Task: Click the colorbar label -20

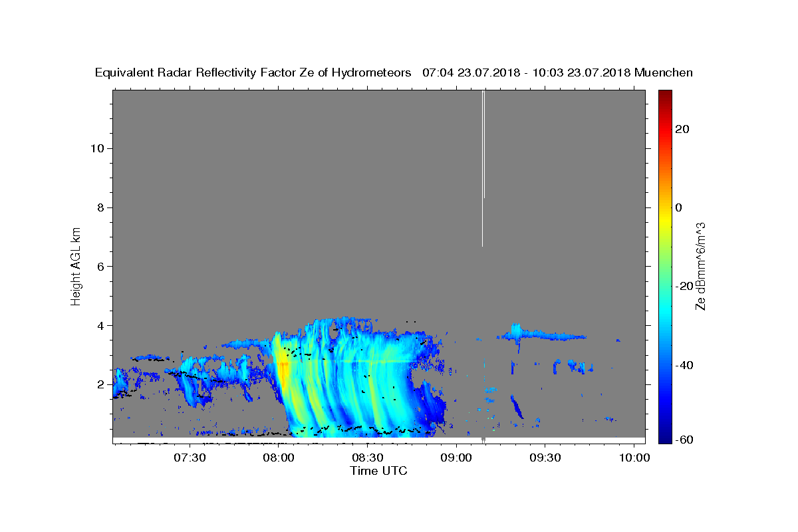Action: point(684,286)
